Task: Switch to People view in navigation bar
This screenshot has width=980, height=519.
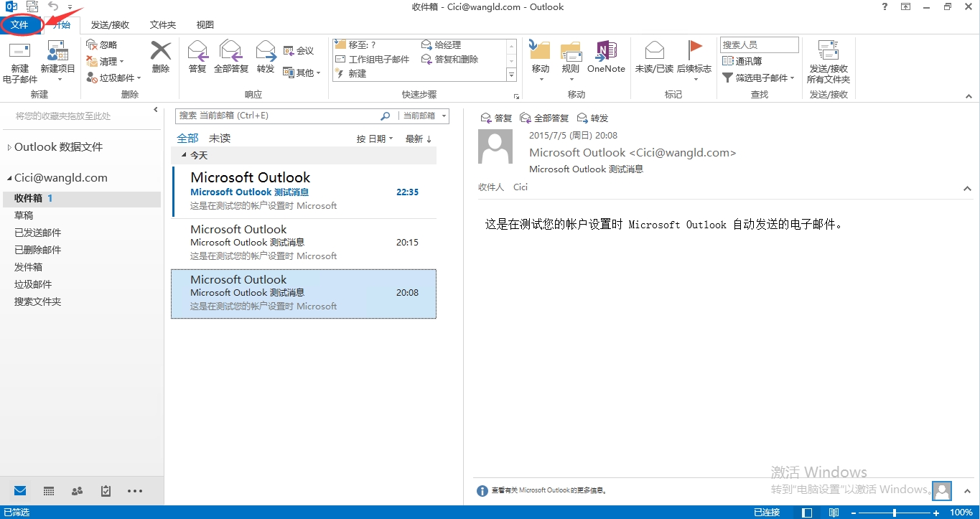Action: point(78,491)
